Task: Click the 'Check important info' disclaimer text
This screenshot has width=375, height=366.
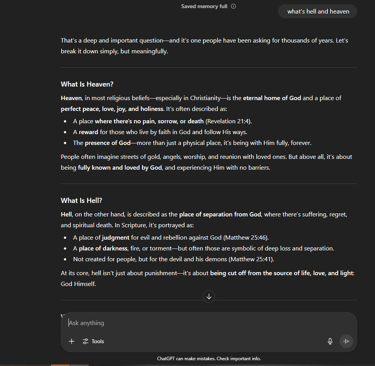Action: click(x=239, y=359)
